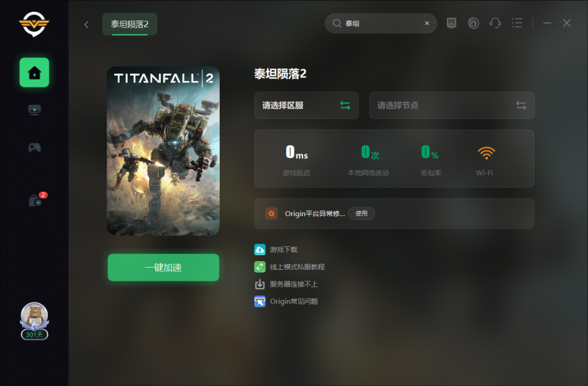Click the accelerator logo at top left

pyautogui.click(x=34, y=24)
